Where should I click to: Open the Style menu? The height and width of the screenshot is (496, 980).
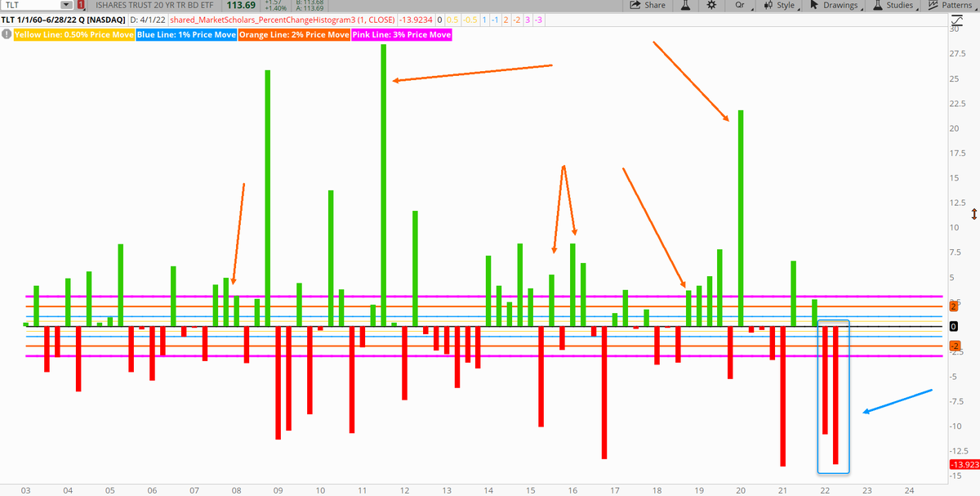click(x=780, y=5)
